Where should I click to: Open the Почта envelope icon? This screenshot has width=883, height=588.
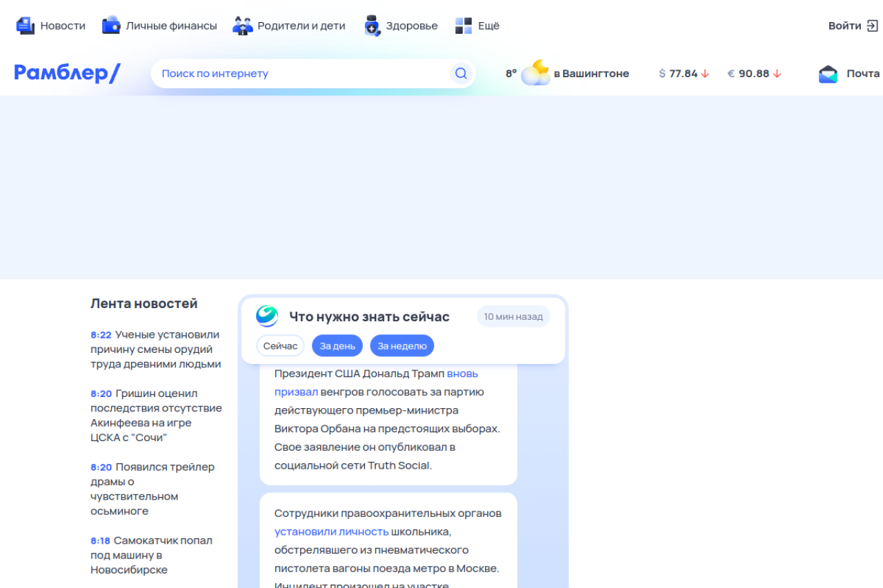pos(828,74)
